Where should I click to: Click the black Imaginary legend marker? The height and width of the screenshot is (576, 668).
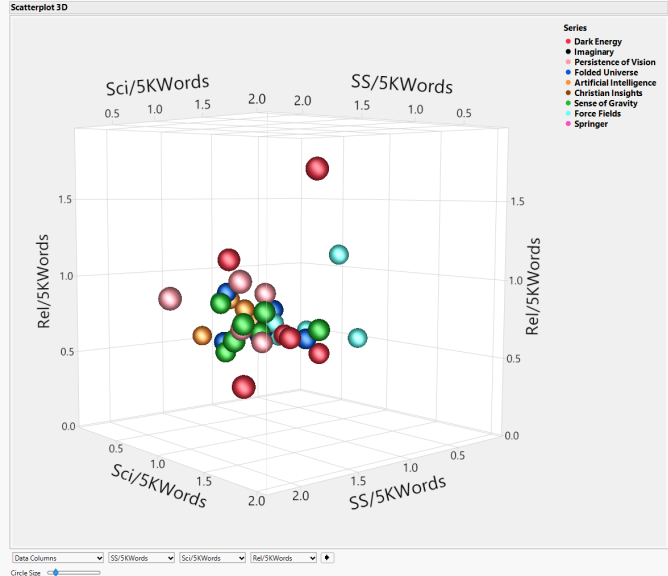coord(568,52)
